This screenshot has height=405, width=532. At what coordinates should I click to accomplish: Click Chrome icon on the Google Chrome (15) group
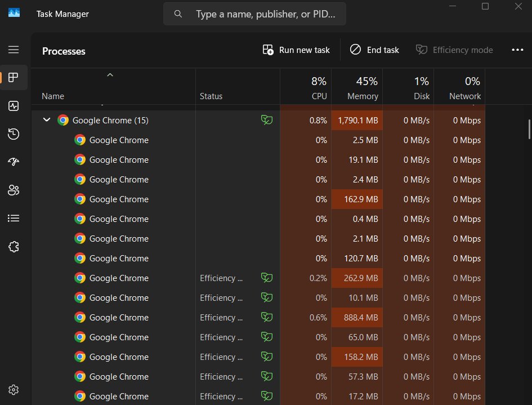(x=62, y=120)
